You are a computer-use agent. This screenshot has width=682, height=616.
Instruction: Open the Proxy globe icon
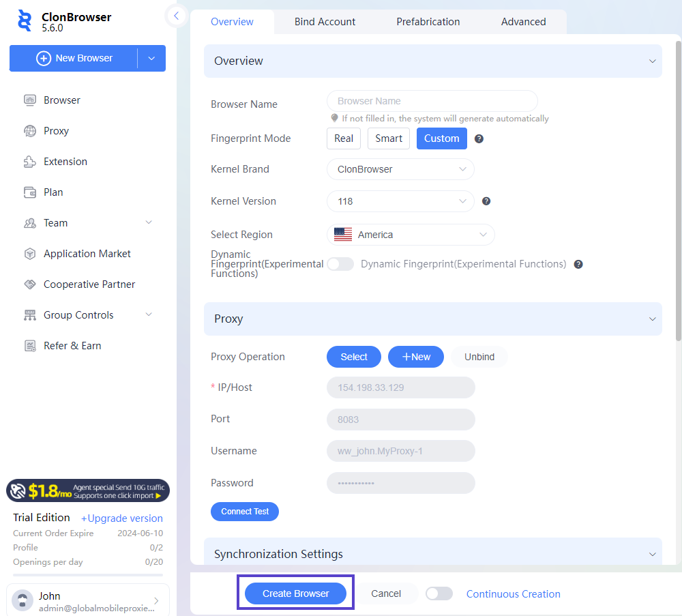(30, 131)
